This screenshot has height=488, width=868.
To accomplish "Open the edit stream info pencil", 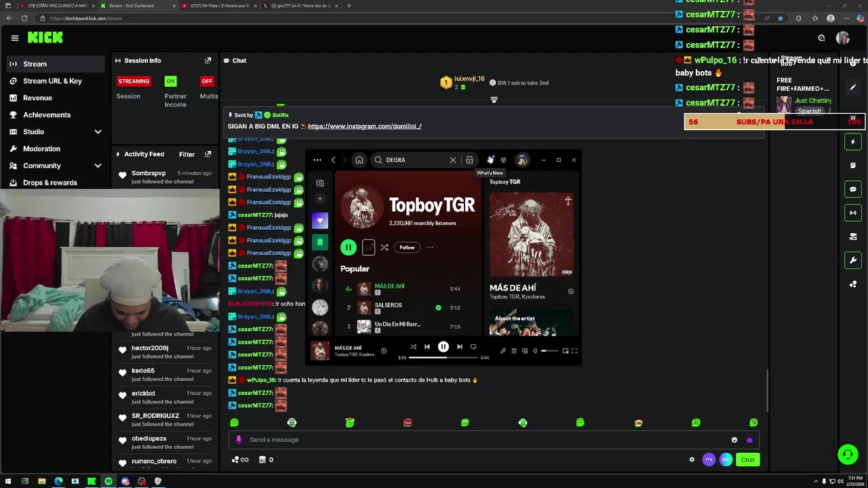I will tap(853, 87).
